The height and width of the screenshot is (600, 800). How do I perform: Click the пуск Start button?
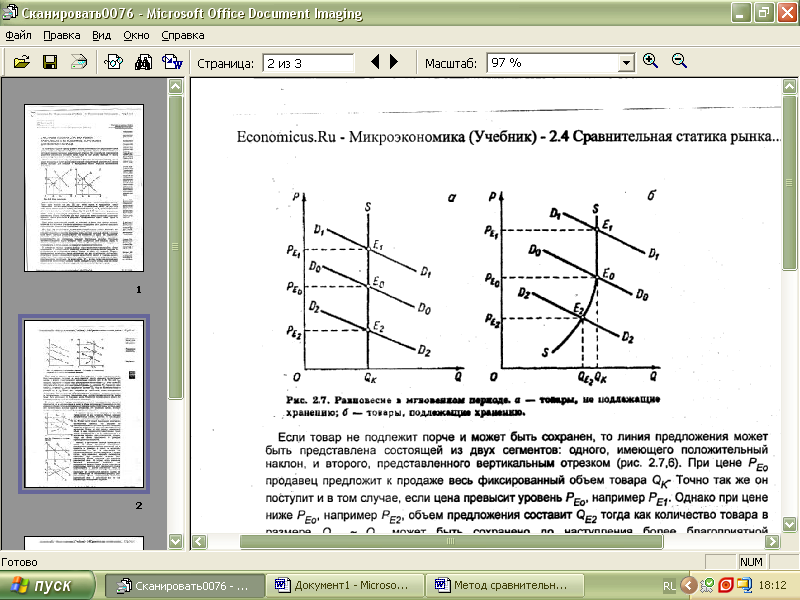coord(47,585)
